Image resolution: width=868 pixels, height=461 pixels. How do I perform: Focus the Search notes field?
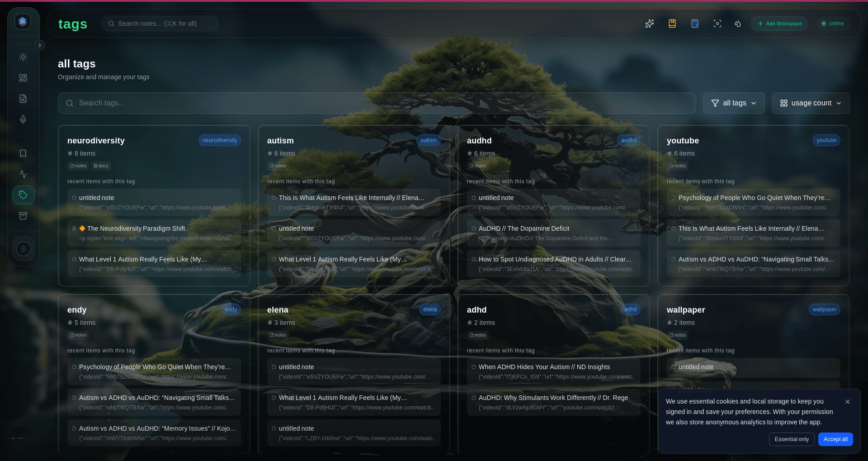point(160,24)
